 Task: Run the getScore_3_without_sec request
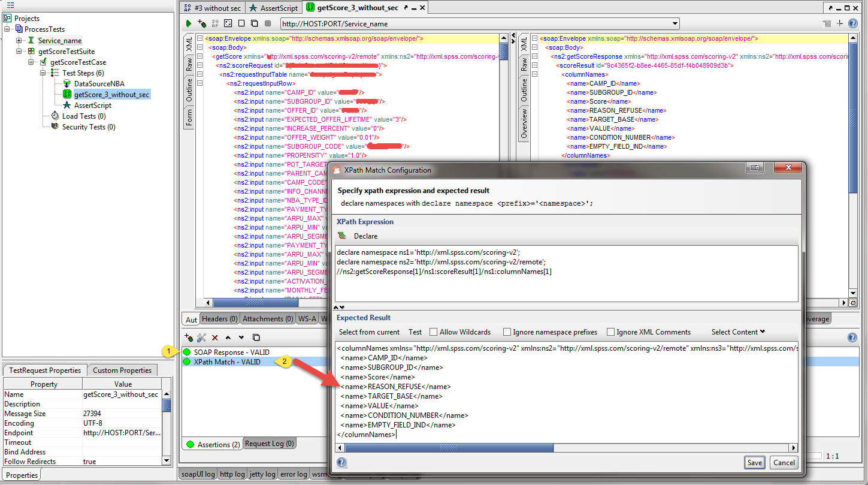[x=189, y=23]
